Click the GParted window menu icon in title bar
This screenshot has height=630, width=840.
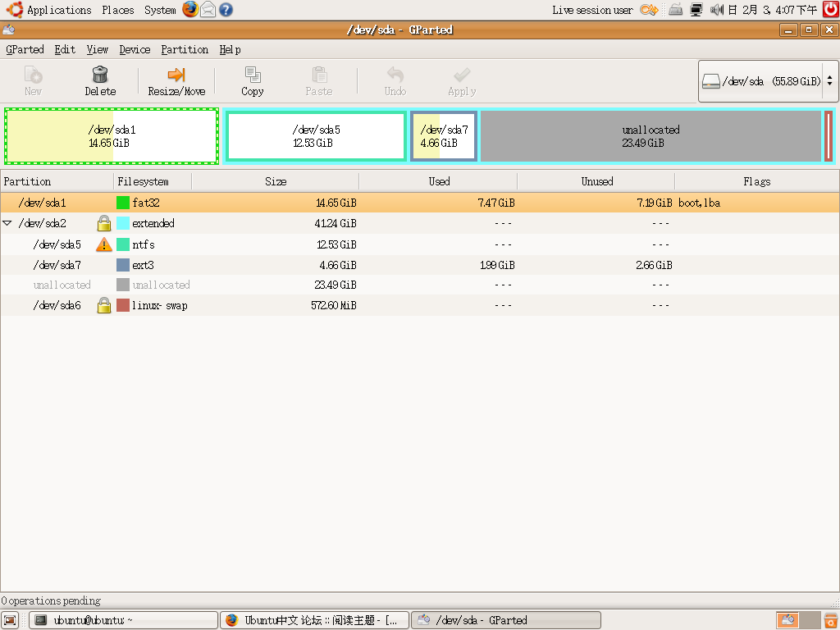point(8,30)
